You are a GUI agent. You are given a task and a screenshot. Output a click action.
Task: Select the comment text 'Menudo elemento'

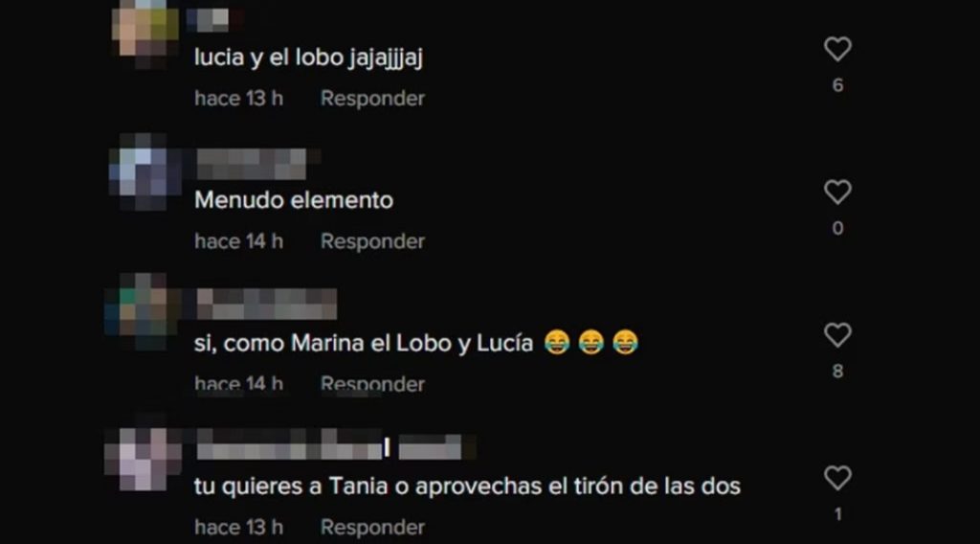[x=294, y=200]
